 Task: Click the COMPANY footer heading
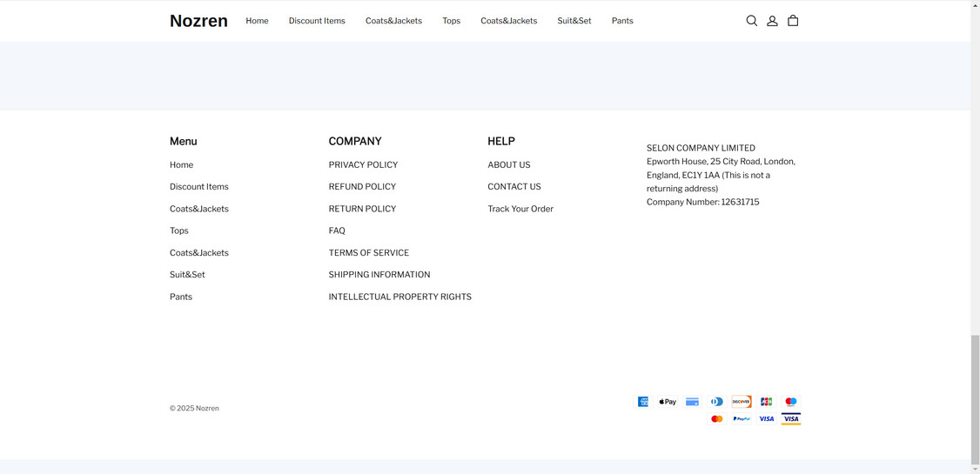pyautogui.click(x=355, y=141)
